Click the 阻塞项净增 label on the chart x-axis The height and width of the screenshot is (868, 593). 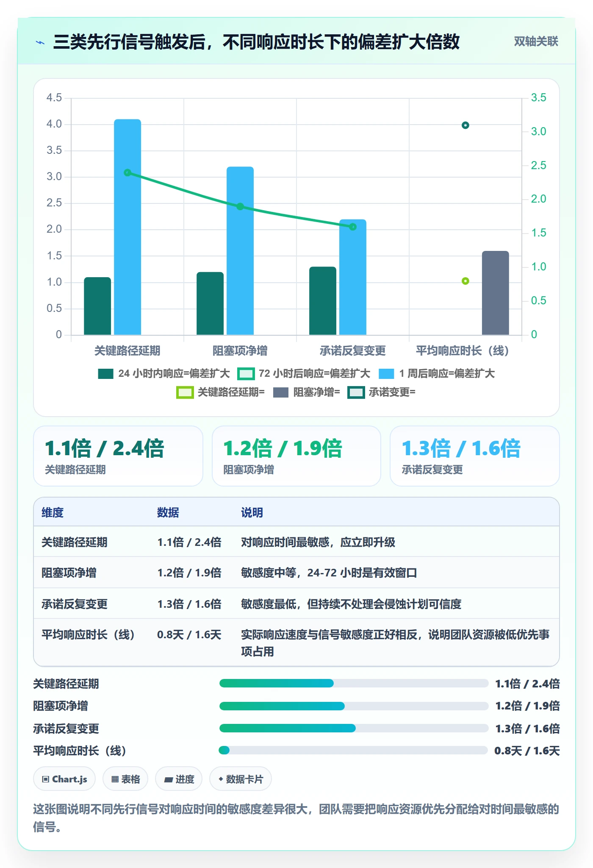240,351
